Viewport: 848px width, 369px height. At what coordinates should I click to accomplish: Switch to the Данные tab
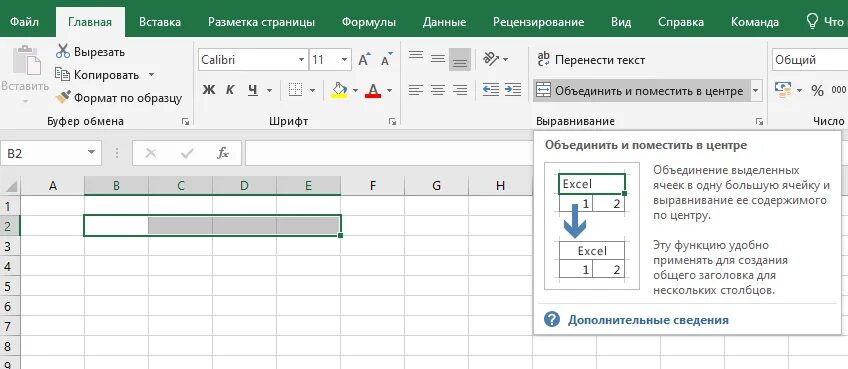(445, 22)
